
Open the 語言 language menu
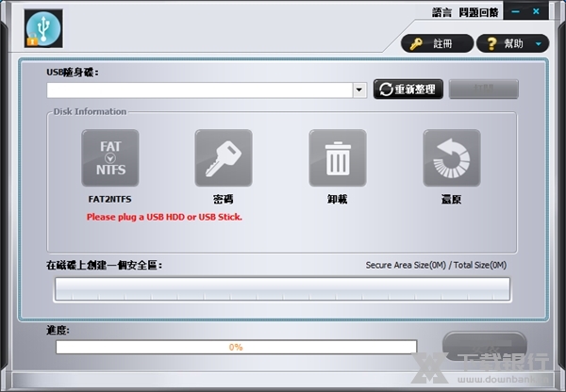click(441, 12)
